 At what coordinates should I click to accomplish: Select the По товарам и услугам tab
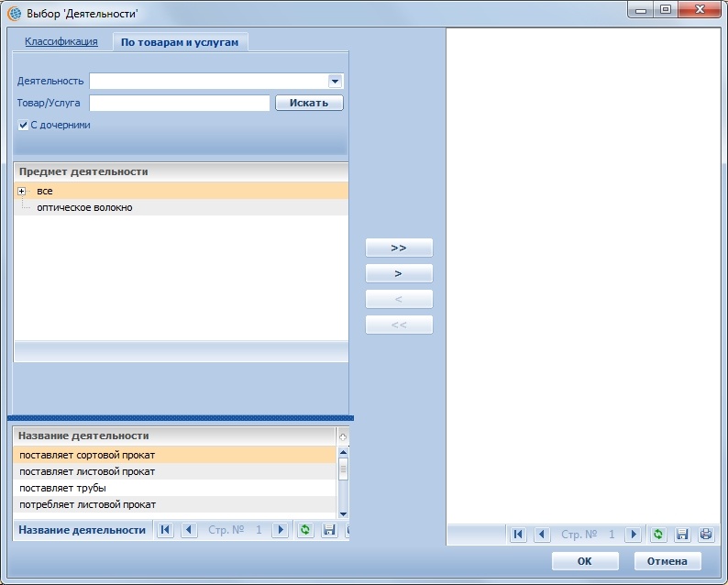(x=180, y=42)
